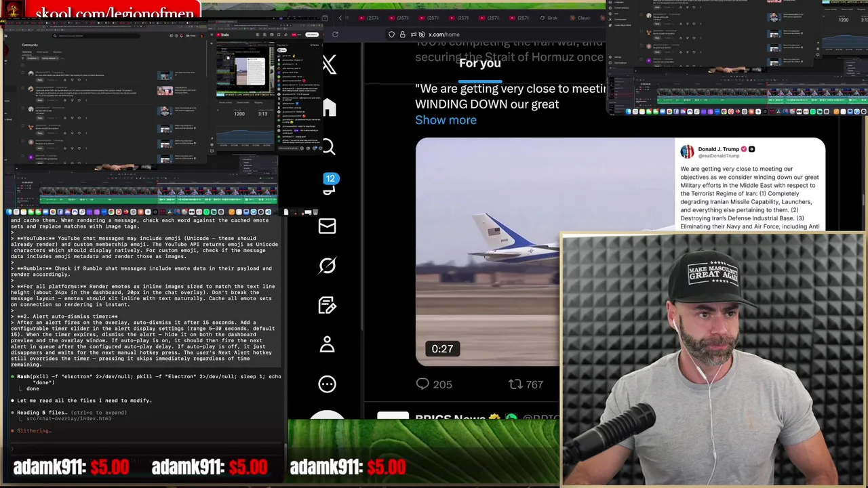Click src/chat-overlay/index.html path in terminal

pos(68,419)
